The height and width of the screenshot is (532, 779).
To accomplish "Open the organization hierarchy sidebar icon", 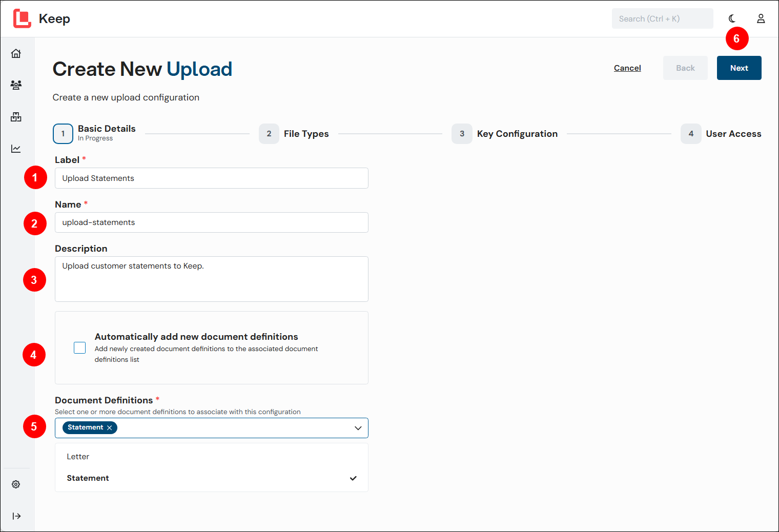I will click(16, 117).
